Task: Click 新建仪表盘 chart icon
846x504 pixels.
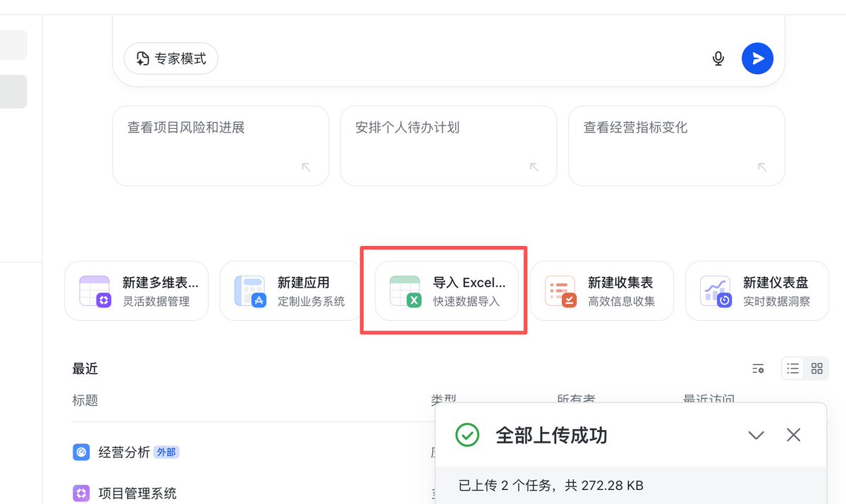Action: click(x=716, y=291)
